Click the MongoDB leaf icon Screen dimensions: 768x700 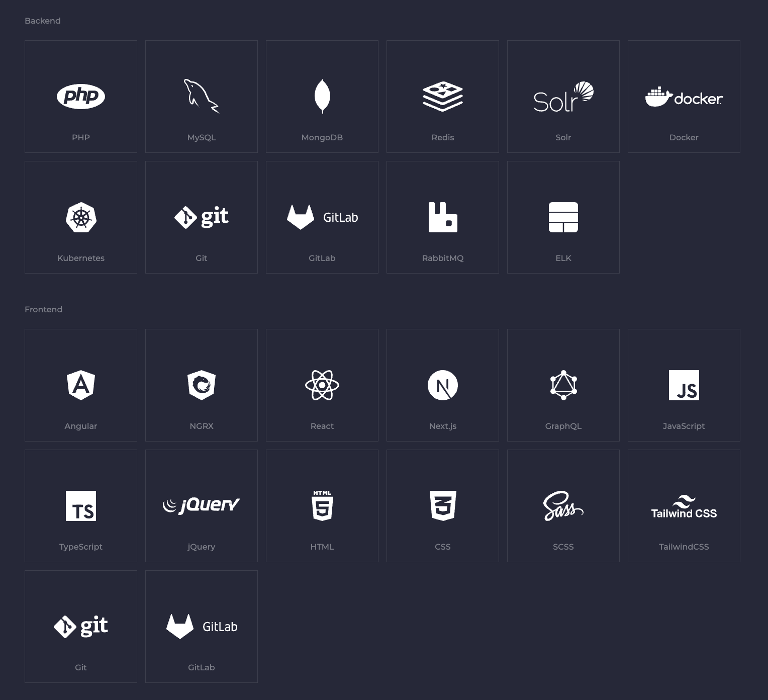point(322,96)
